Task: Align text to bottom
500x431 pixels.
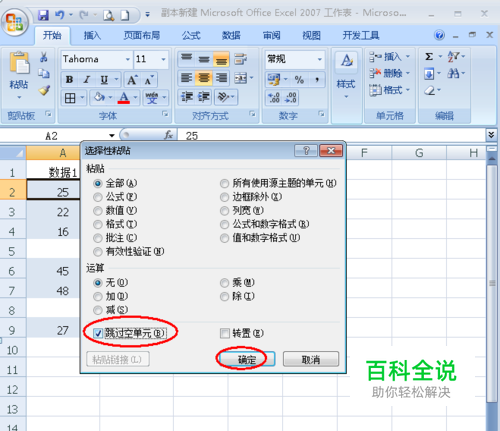Action: 221,59
